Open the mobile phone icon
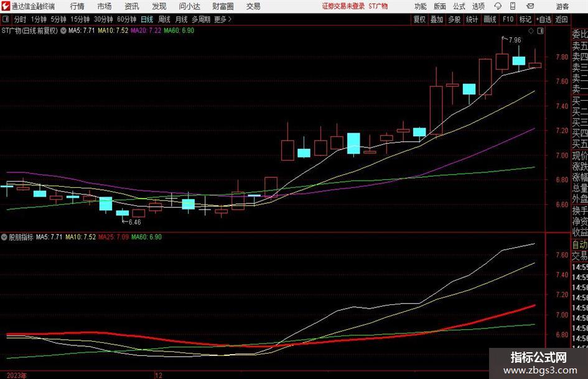Image resolution: width=588 pixels, height=379 pixels. coord(513,6)
